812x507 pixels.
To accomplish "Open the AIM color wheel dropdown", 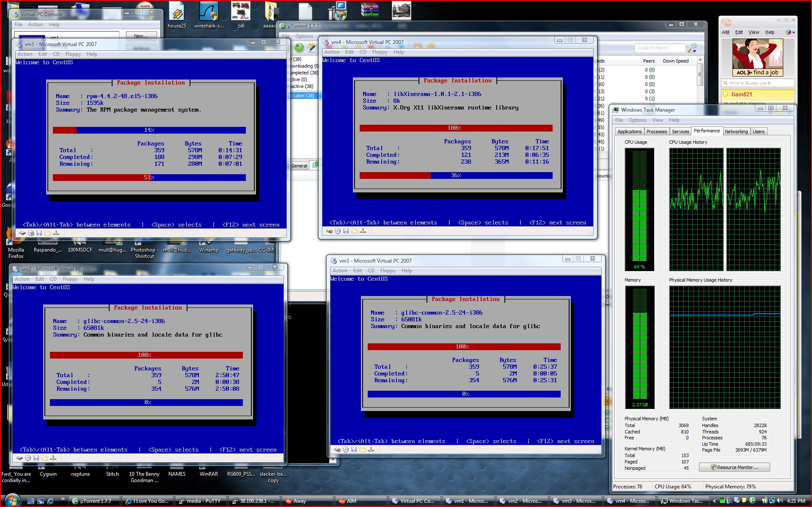I will 790,32.
